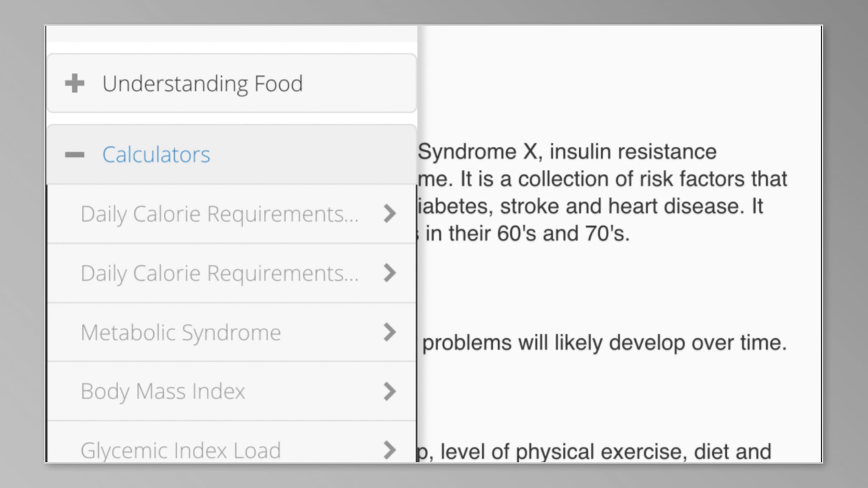
Task: Click the 'Syndrome X, insulin resistance' text line
Action: point(567,151)
